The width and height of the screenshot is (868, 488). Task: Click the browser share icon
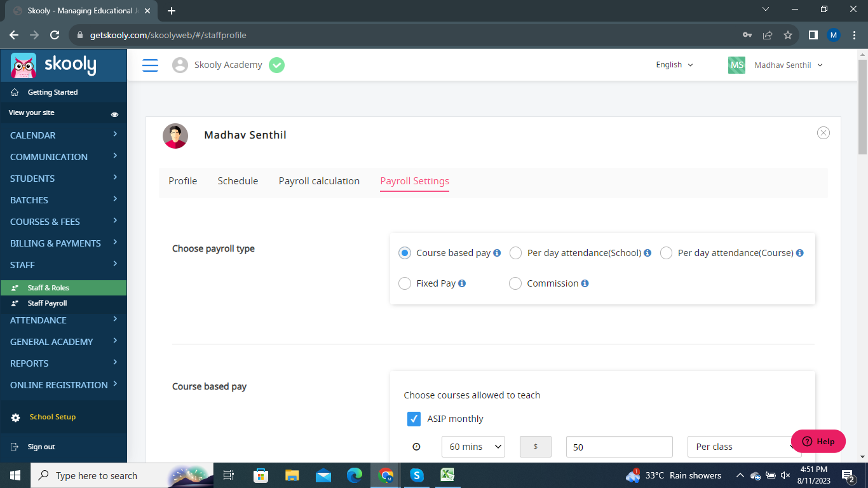click(x=768, y=35)
